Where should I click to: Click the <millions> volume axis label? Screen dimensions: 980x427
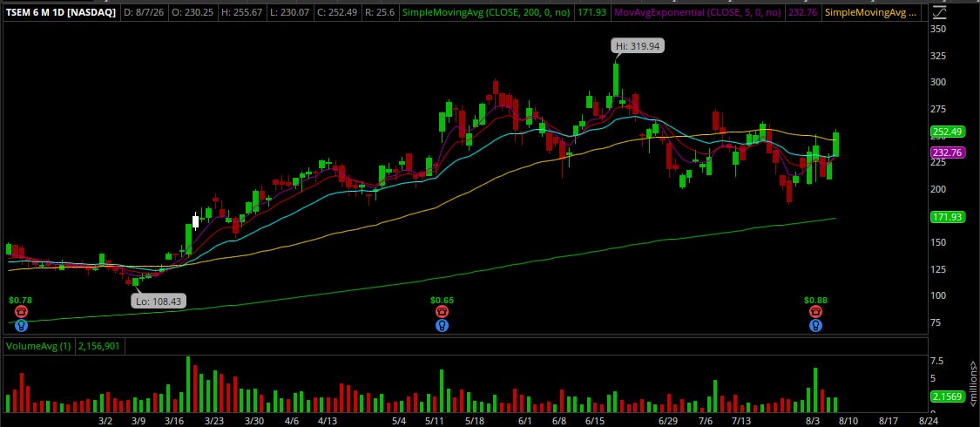click(972, 382)
